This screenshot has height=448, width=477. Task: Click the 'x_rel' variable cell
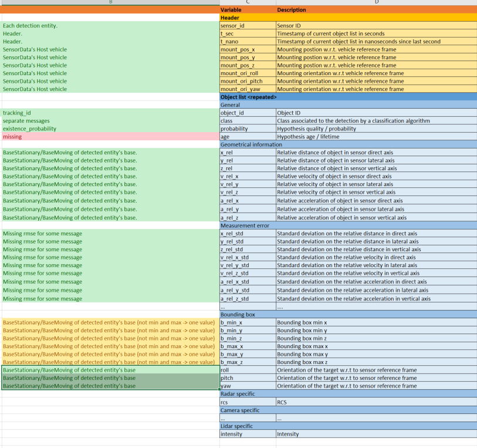[x=248, y=152]
